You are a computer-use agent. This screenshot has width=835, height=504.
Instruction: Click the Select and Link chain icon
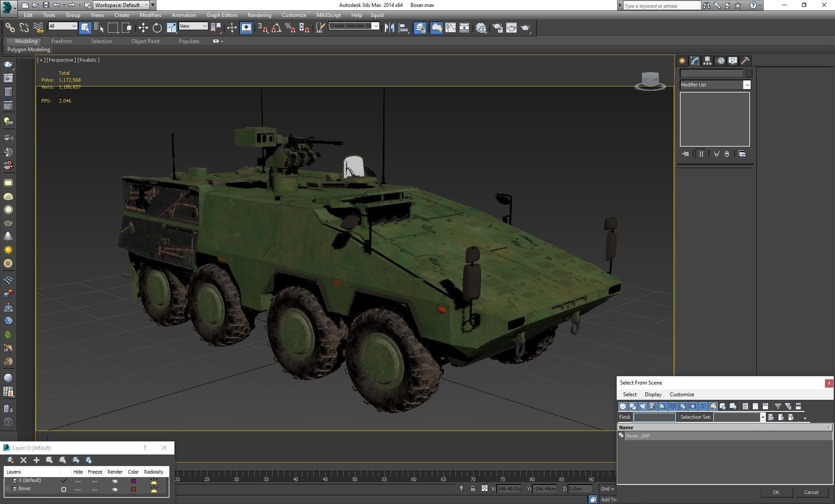click(10, 28)
